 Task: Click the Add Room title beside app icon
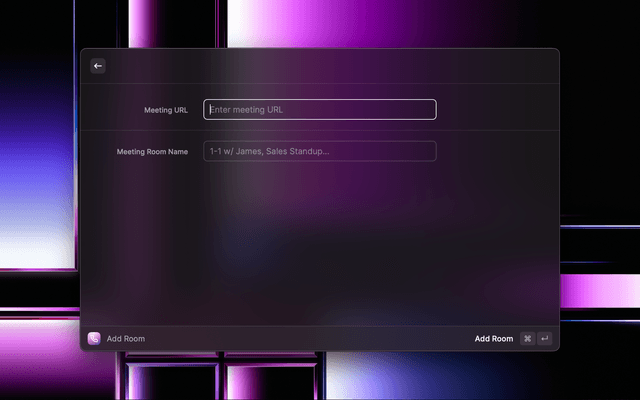click(x=126, y=339)
